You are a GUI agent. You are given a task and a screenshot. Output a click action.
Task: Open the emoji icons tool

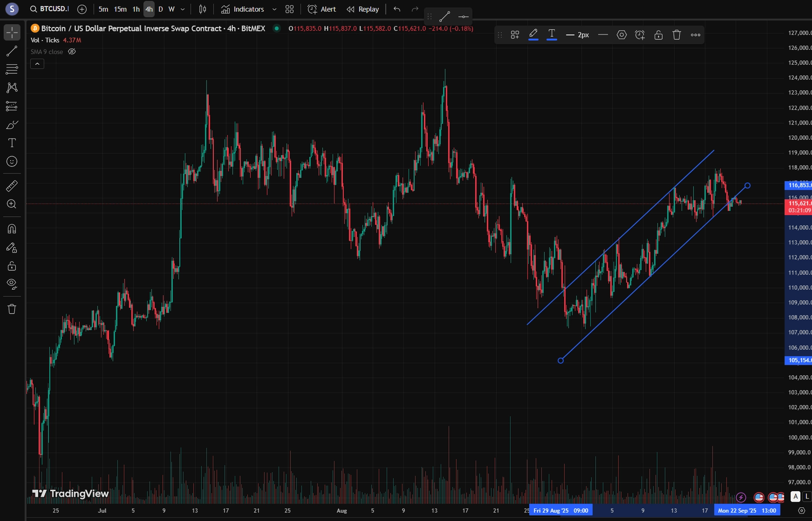click(12, 162)
